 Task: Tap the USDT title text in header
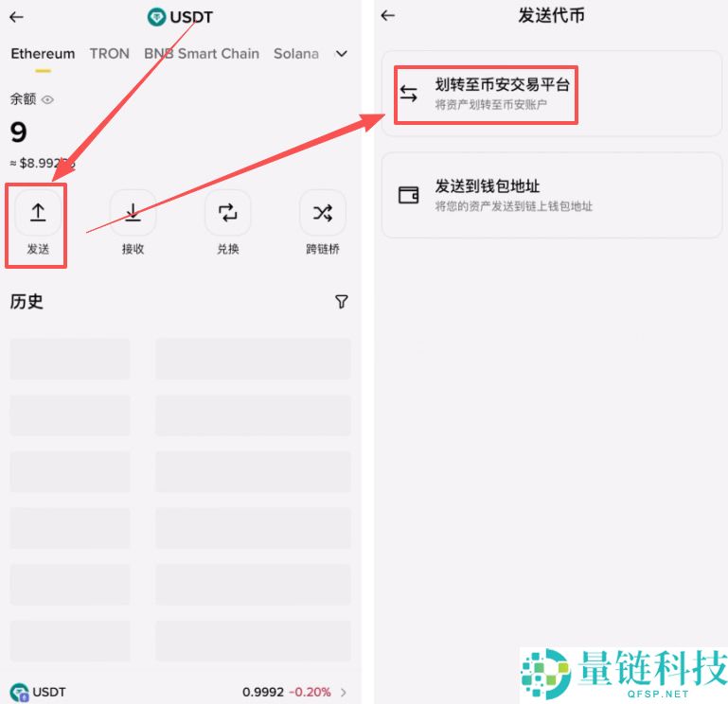[x=191, y=17]
